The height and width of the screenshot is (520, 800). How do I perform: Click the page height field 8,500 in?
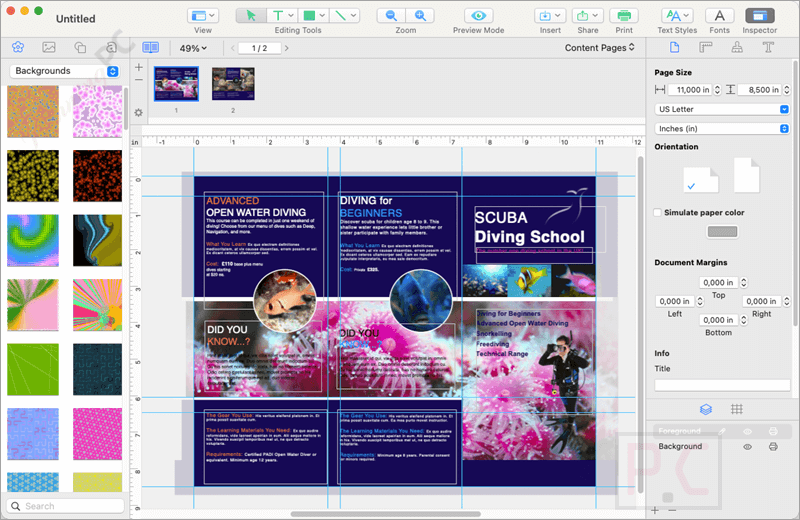(x=760, y=90)
